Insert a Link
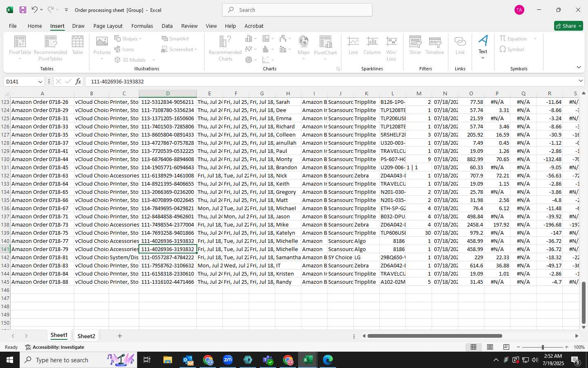 (460, 46)
